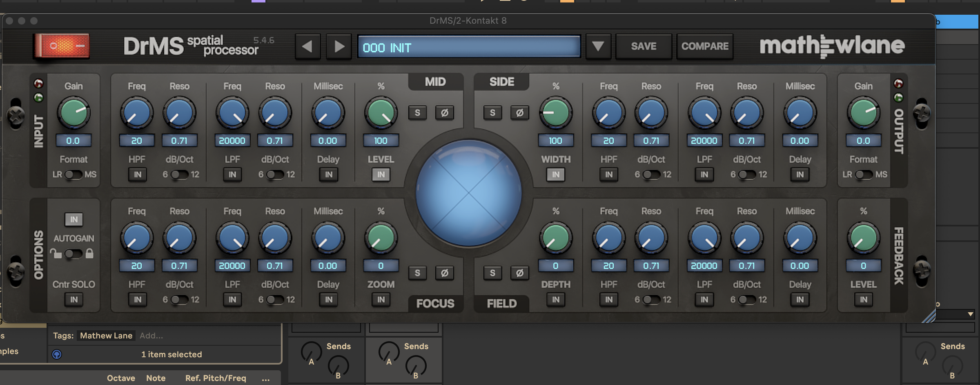The height and width of the screenshot is (385, 980).
Task: Enable the MID LEVEL IN button
Action: (381, 175)
